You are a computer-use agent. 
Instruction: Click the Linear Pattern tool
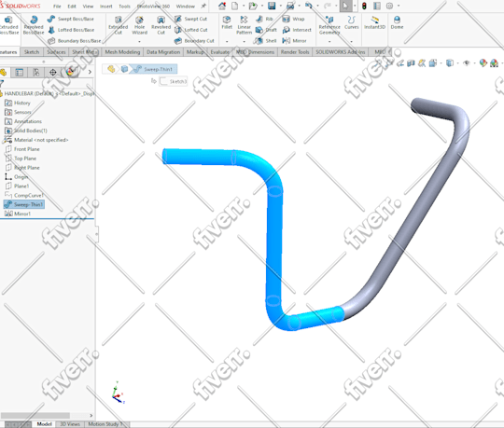coord(244,25)
